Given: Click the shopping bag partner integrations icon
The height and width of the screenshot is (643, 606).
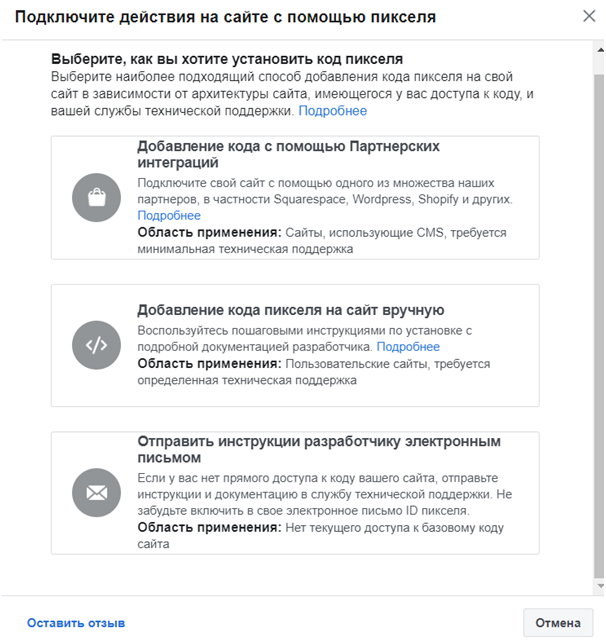Looking at the screenshot, I should tap(96, 197).
